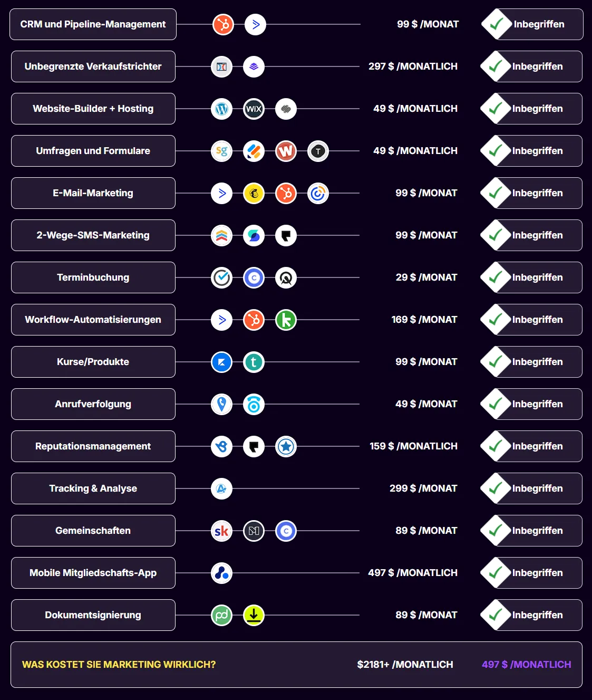The image size is (592, 700).
Task: Click the 'WAS KOSTET SIE MARKETING WIRKLICH?' text
Action: [119, 665]
